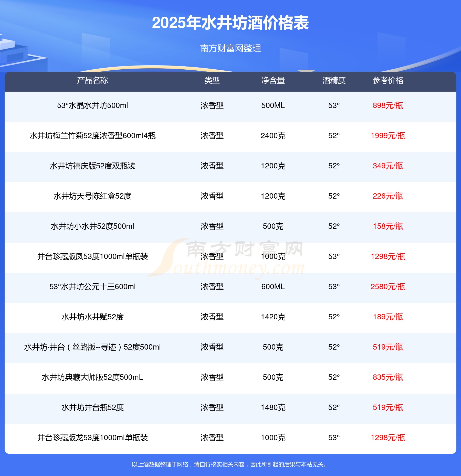Click the net content value 2400克
461x476 pixels.
click(x=273, y=136)
